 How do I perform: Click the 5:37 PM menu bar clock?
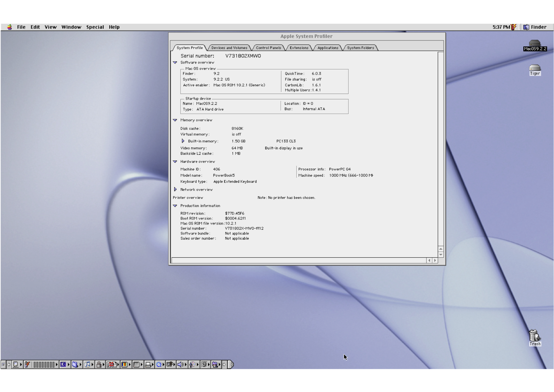click(x=501, y=27)
